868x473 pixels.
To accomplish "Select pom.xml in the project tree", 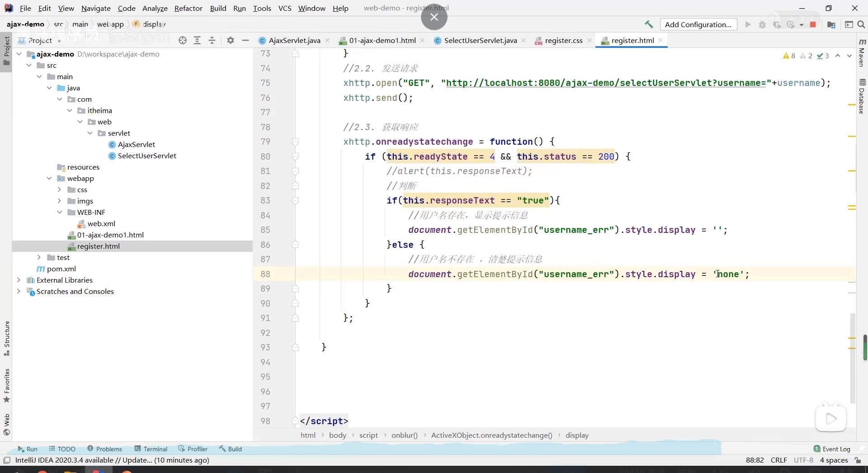I will click(x=61, y=269).
